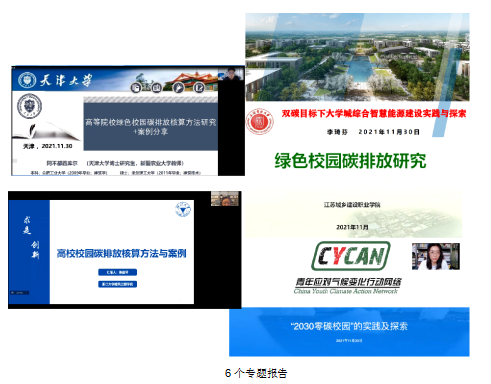
Task: Click the text 李琦芬 2021年11月30日
Action: tap(373, 132)
